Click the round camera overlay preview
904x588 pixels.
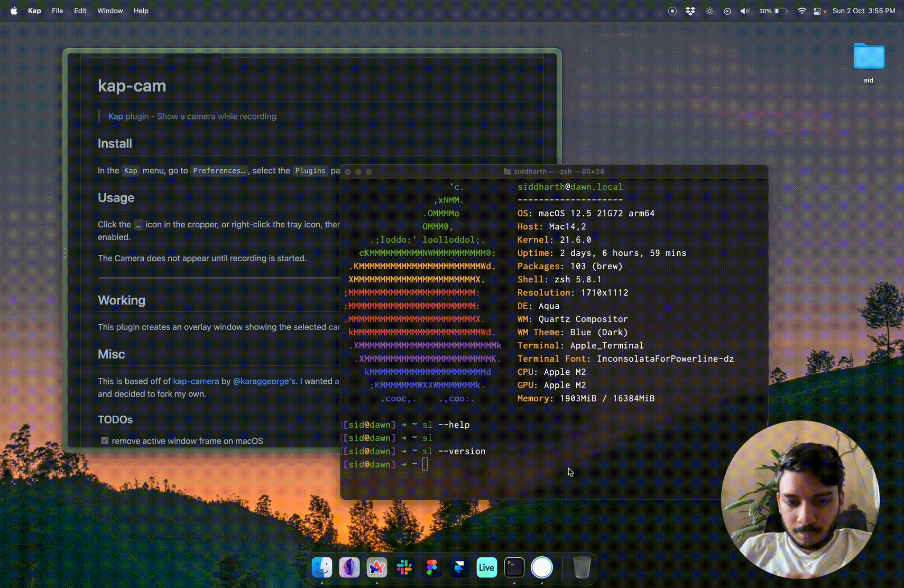click(800, 500)
